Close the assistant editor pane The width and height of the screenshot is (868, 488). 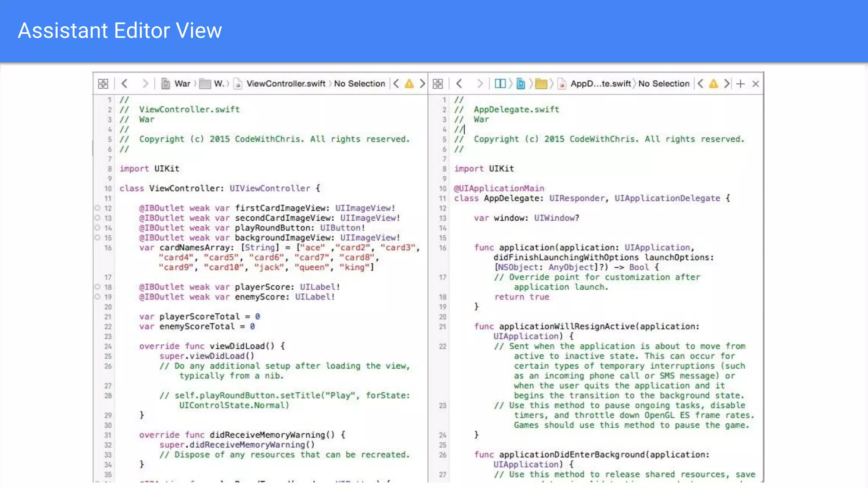[x=755, y=84]
